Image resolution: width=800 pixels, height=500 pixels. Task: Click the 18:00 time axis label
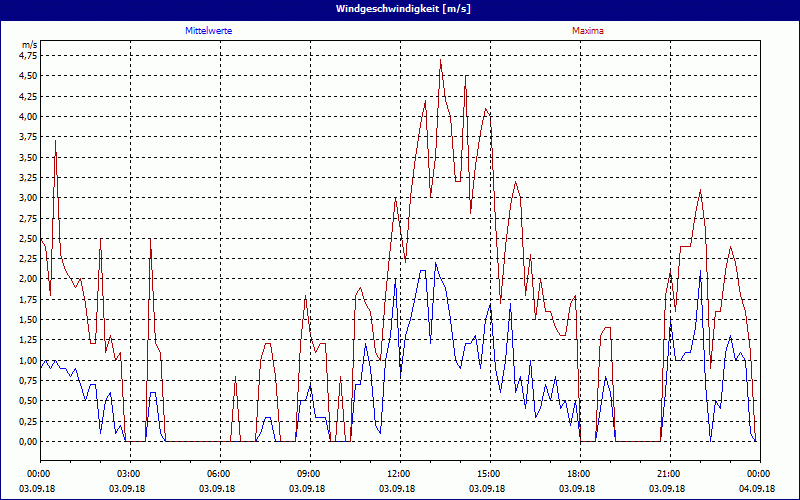[578, 473]
